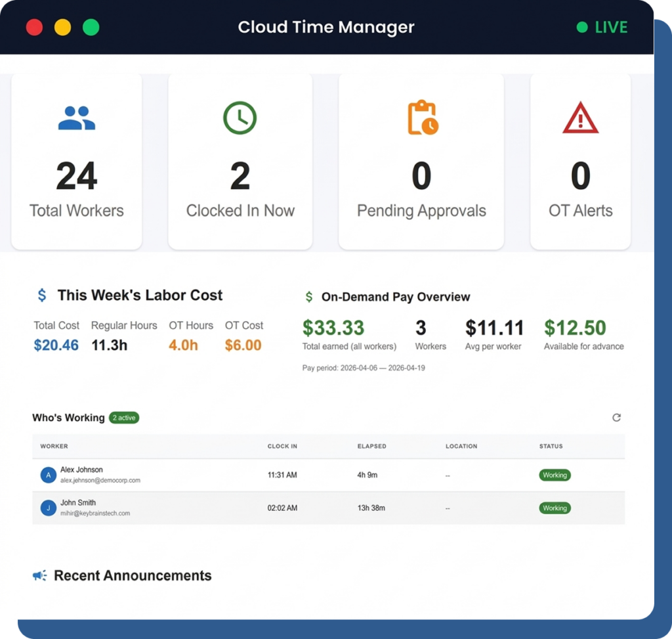Click the Recent Announcements megaphone icon
Screen dimensions: 672x639
[x=40, y=576]
